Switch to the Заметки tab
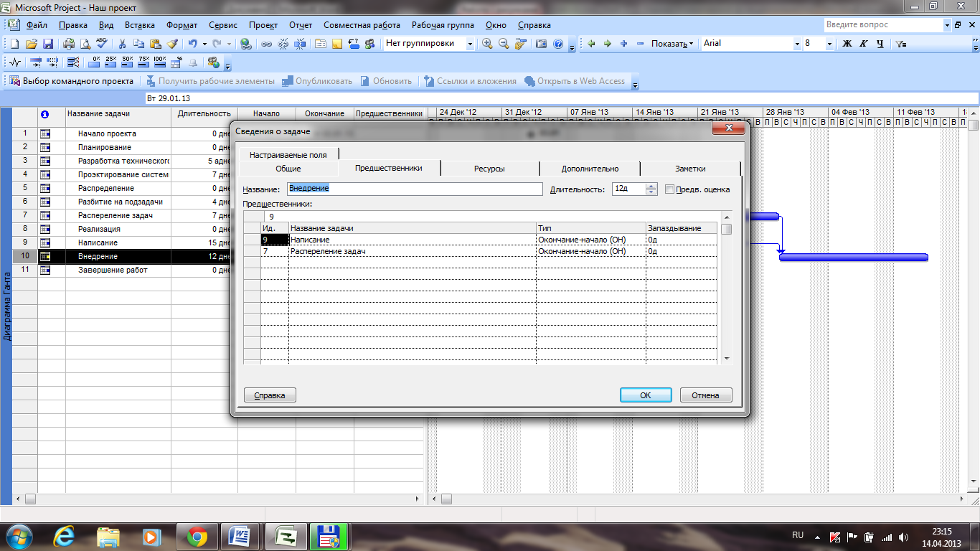Image resolution: width=980 pixels, height=551 pixels. point(690,169)
